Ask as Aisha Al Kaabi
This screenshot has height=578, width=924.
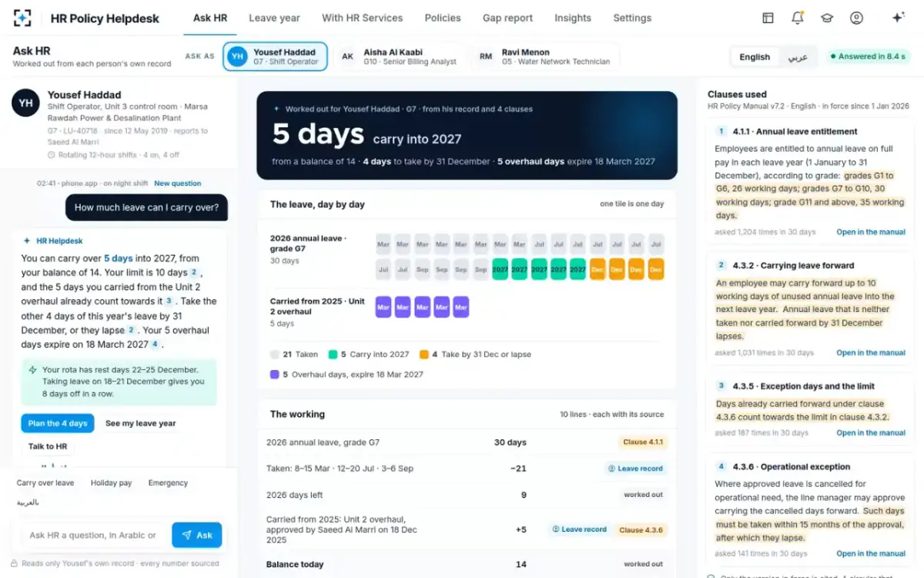tap(400, 57)
